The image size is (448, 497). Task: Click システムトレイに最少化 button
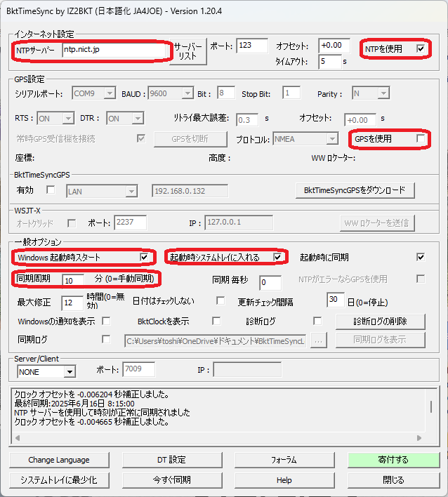pos(59,480)
